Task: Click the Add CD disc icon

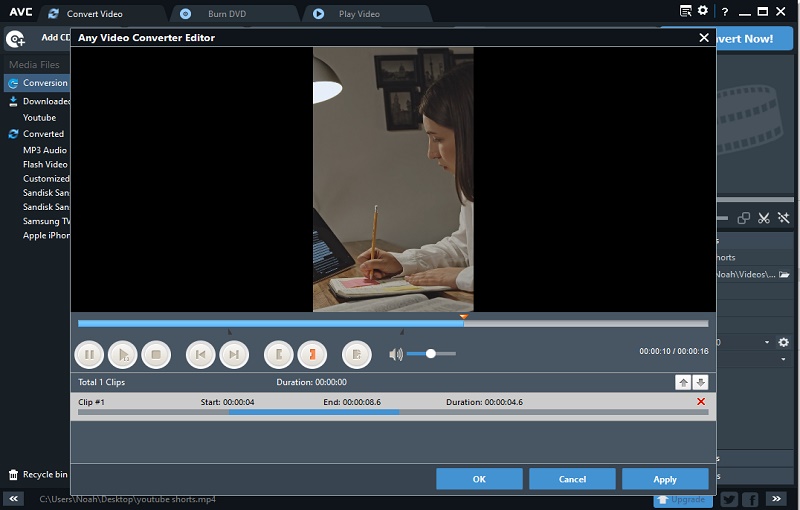Action: pos(15,38)
